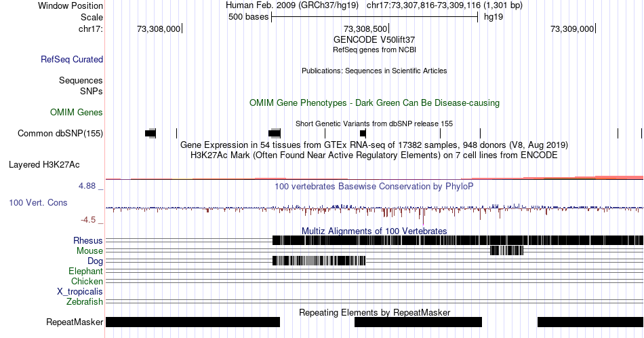The image size is (644, 338).
Task: Click the Scale label
Action: click(92, 17)
